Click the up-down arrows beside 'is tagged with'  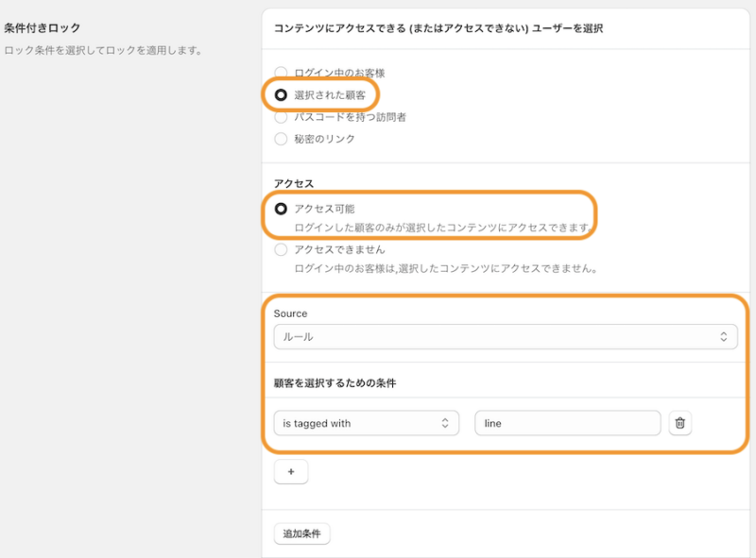click(x=444, y=423)
